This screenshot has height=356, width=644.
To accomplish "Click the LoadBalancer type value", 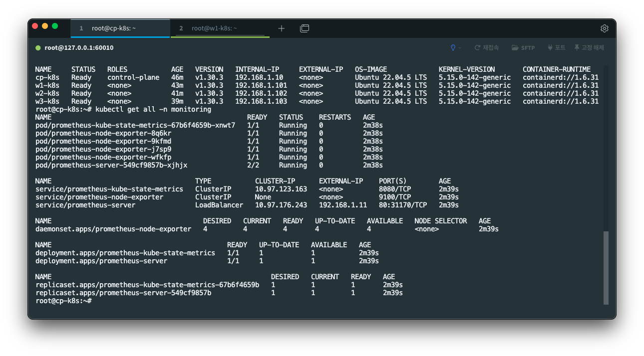I will (219, 205).
